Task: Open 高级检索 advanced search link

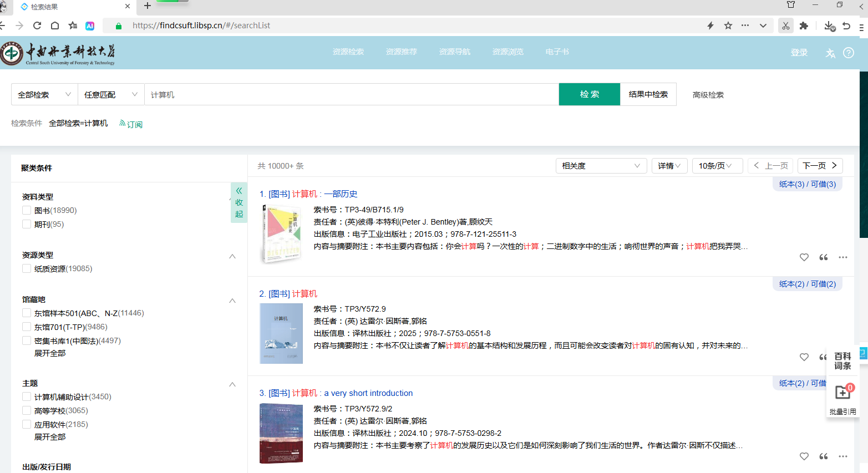Action: coord(708,94)
